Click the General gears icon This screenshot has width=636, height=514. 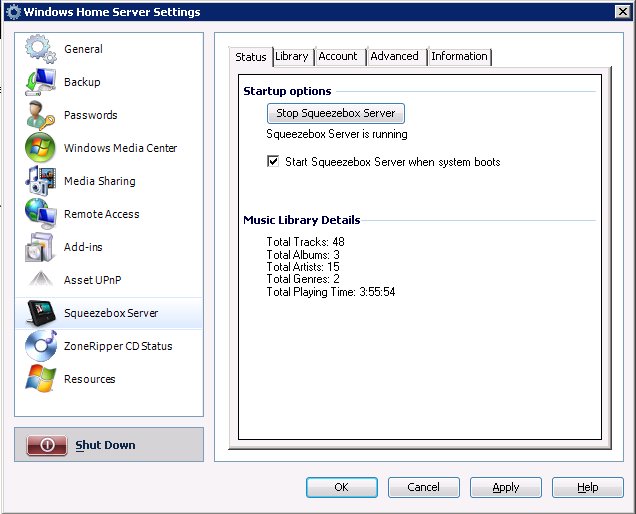point(41,49)
